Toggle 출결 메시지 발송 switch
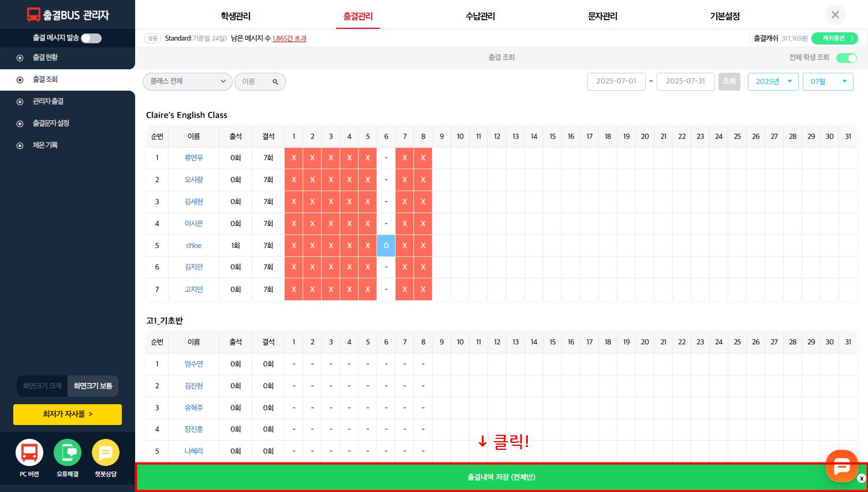Image resolution: width=868 pixels, height=492 pixels. 91,38
